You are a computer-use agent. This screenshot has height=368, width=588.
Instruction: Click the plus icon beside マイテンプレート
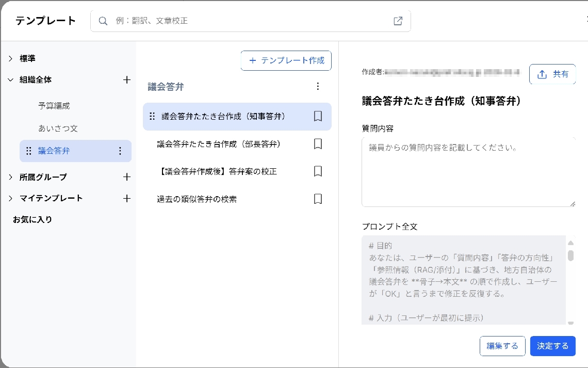click(126, 198)
